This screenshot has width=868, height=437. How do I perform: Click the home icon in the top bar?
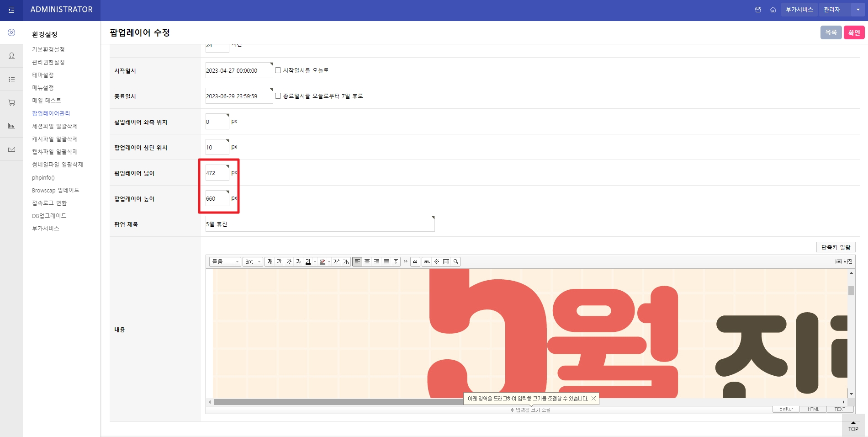pyautogui.click(x=773, y=10)
